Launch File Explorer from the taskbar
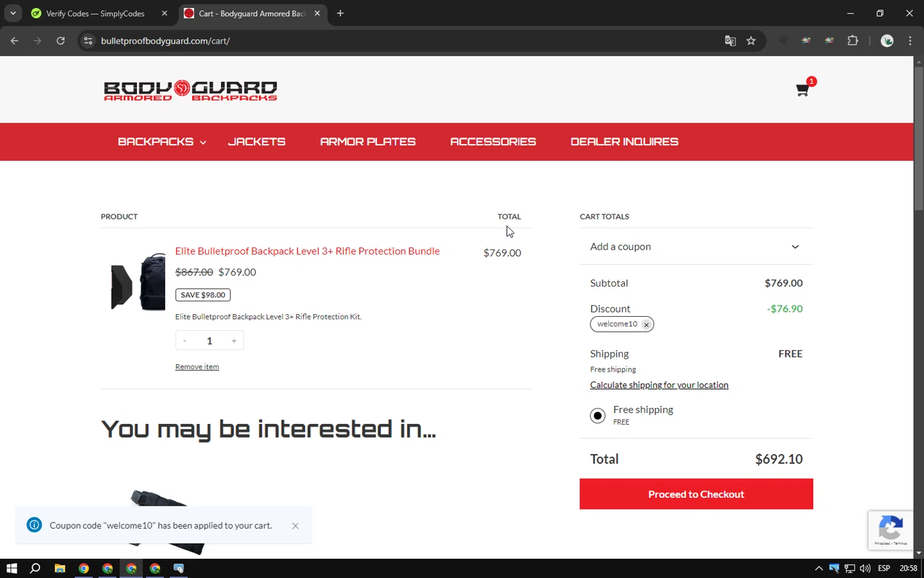The image size is (924, 578). [60, 568]
